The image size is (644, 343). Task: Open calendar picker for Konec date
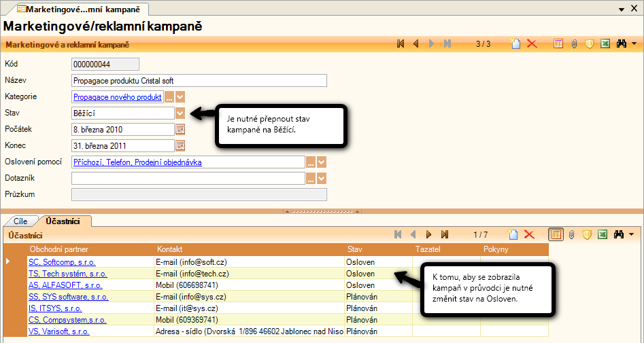(180, 145)
